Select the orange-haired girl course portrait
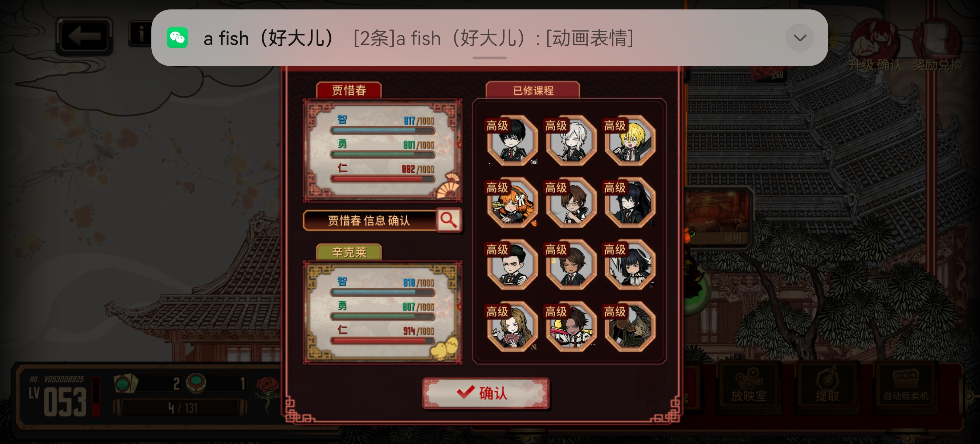Viewport: 980px width, 444px height. tap(512, 203)
